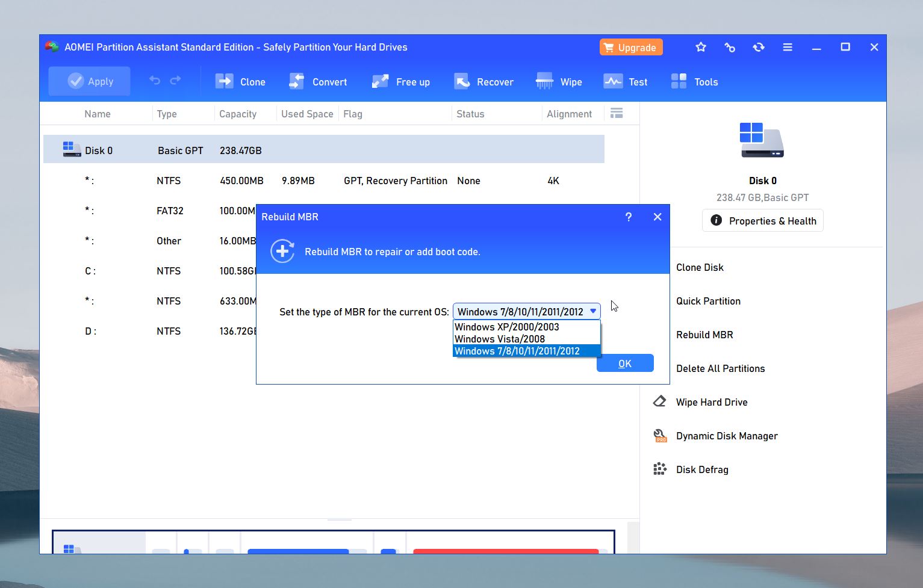
Task: Select the long blue partition bar in disk map
Action: 298,551
